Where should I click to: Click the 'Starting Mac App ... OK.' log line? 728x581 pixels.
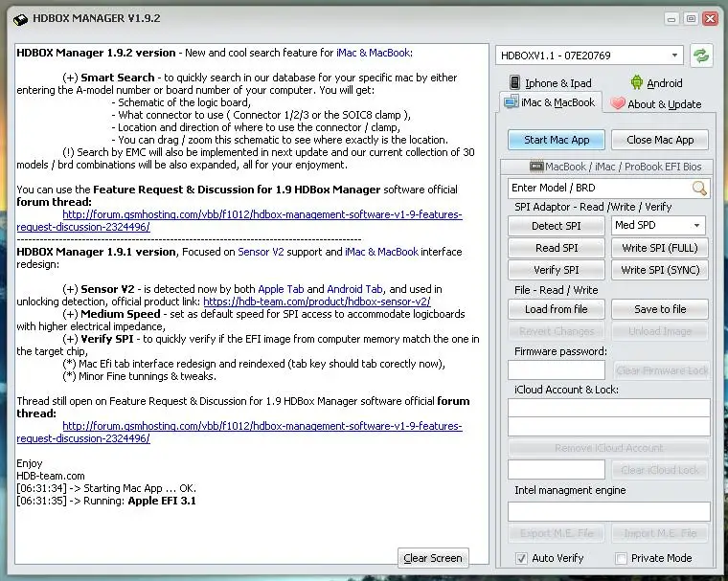pyautogui.click(x=106, y=488)
